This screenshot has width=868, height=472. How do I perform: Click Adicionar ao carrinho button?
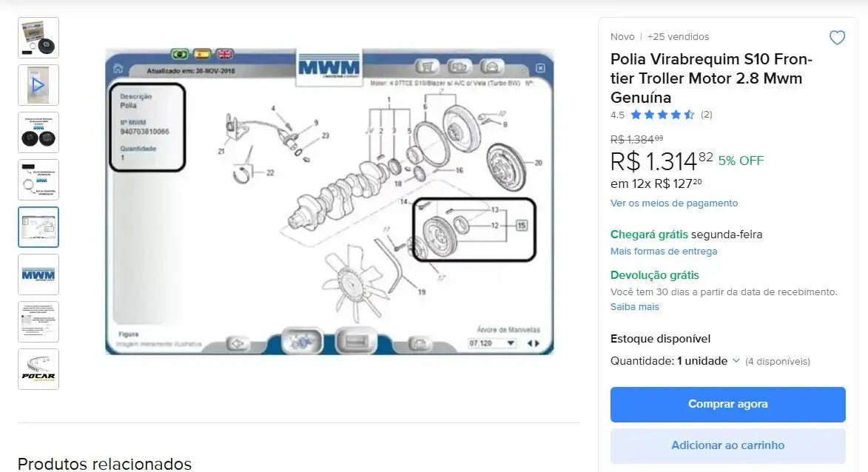(x=728, y=445)
